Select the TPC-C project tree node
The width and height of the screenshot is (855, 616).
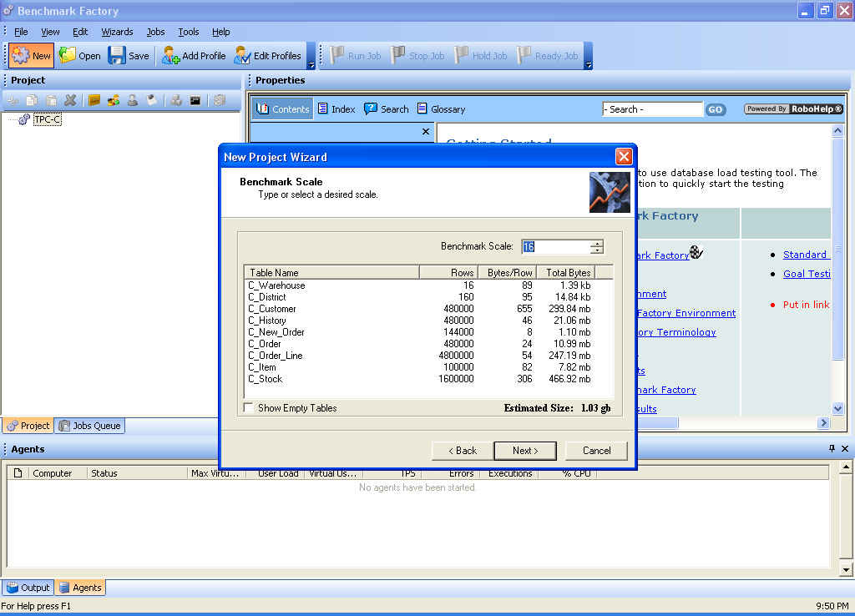47,119
